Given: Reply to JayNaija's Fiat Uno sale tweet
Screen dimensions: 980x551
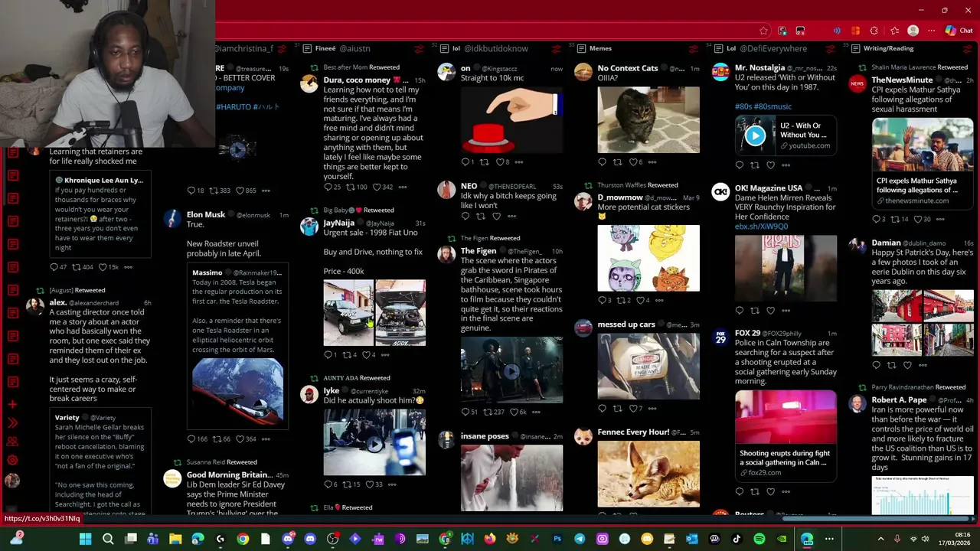Looking at the screenshot, I should 328,354.
